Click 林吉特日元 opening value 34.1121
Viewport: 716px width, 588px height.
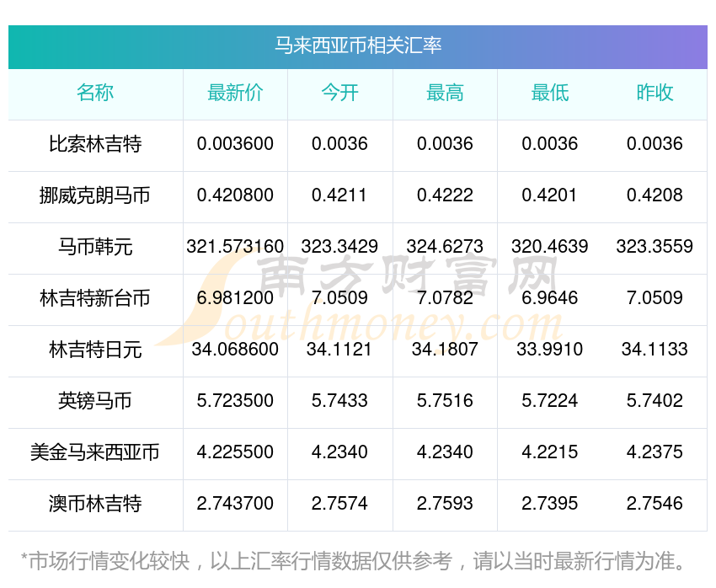click(x=339, y=350)
